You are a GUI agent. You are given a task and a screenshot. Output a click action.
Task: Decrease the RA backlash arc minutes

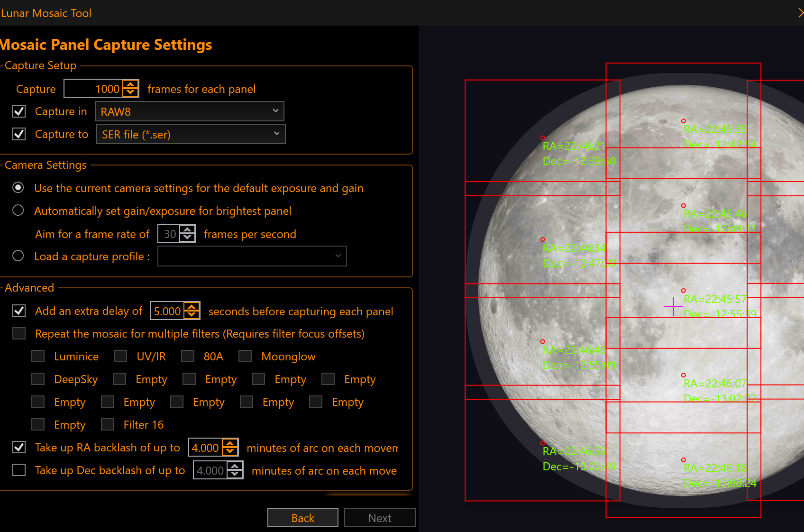click(230, 451)
